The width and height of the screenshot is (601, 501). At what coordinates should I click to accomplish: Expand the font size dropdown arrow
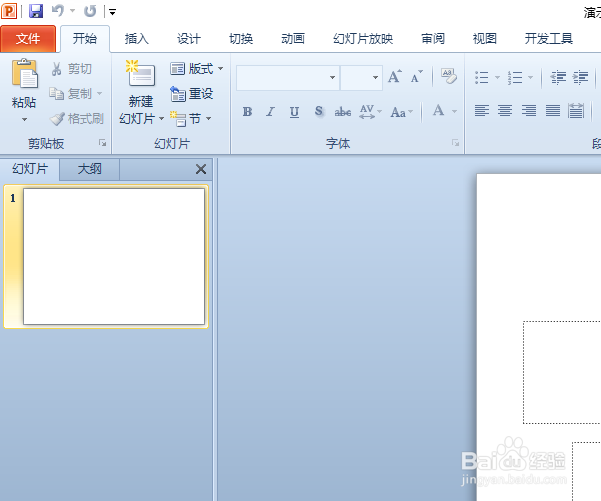tap(376, 78)
